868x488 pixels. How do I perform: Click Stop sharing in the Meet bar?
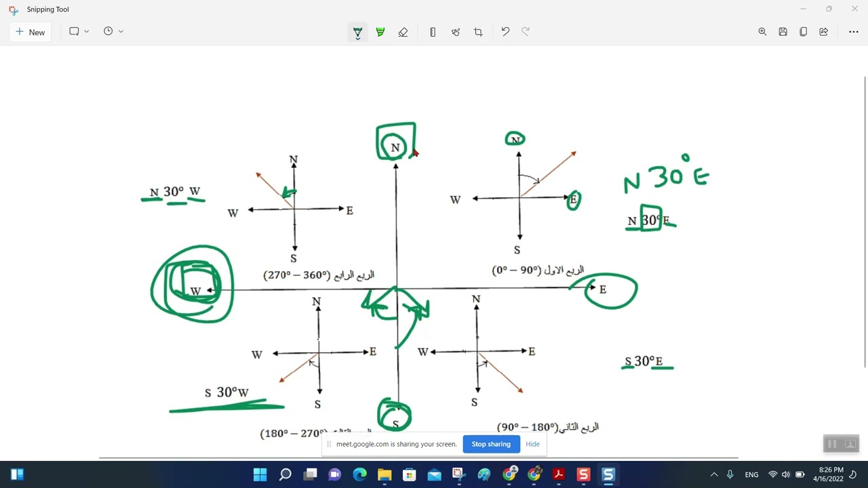point(491,444)
